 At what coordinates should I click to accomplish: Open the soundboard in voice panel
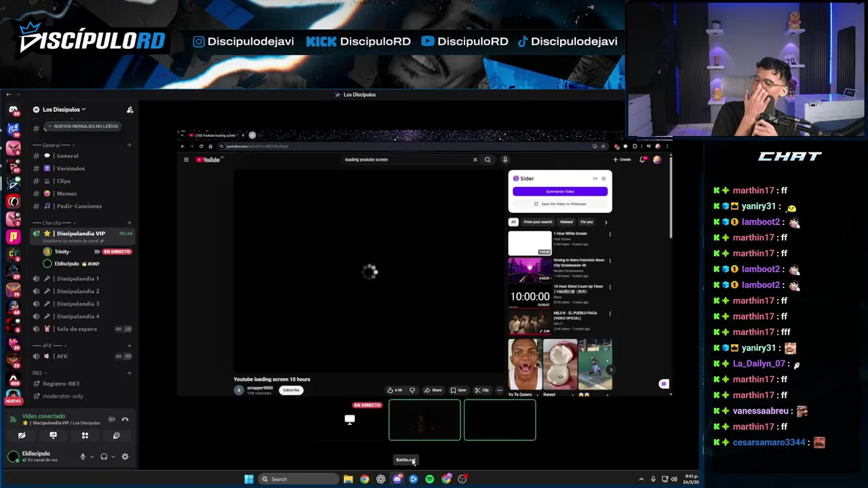click(x=116, y=436)
